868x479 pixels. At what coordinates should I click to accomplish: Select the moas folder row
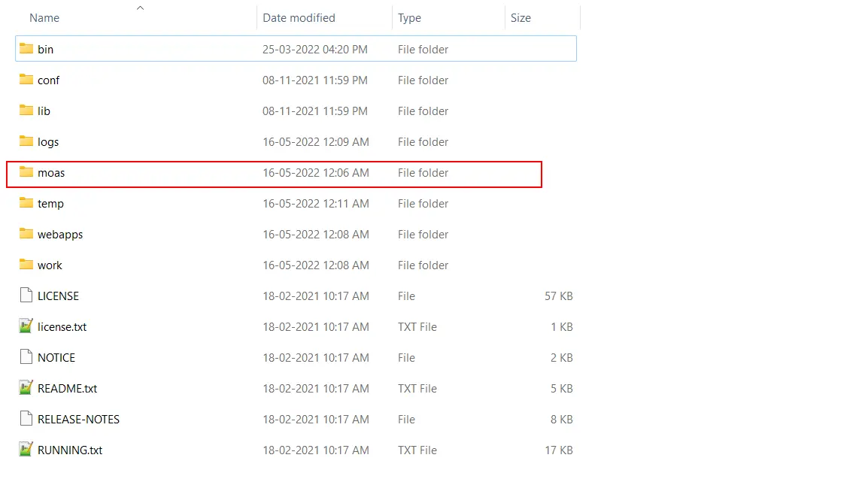(226, 172)
